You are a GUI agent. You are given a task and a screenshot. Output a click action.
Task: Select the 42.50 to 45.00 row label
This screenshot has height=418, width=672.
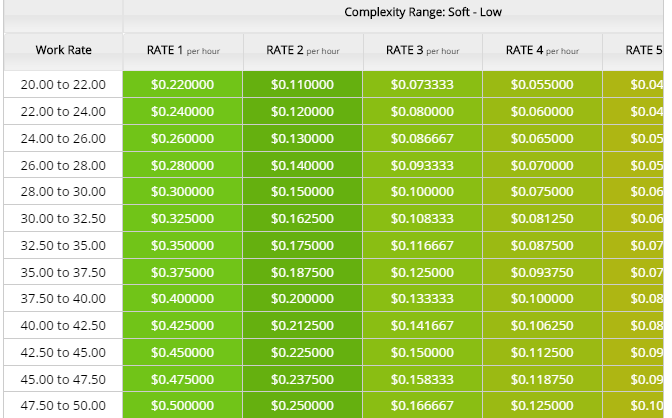(x=63, y=353)
